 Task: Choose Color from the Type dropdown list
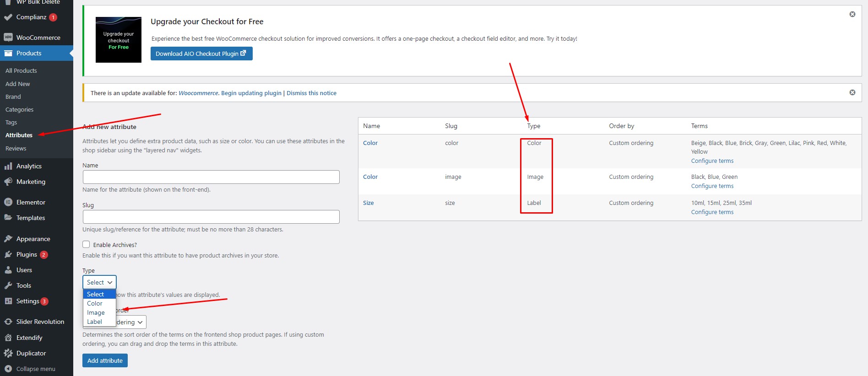(x=95, y=303)
